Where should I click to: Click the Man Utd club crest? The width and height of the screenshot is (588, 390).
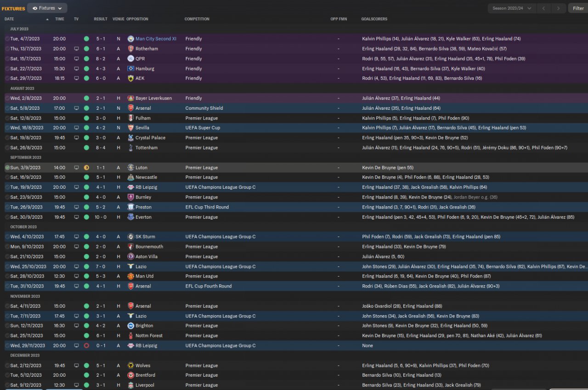point(130,277)
